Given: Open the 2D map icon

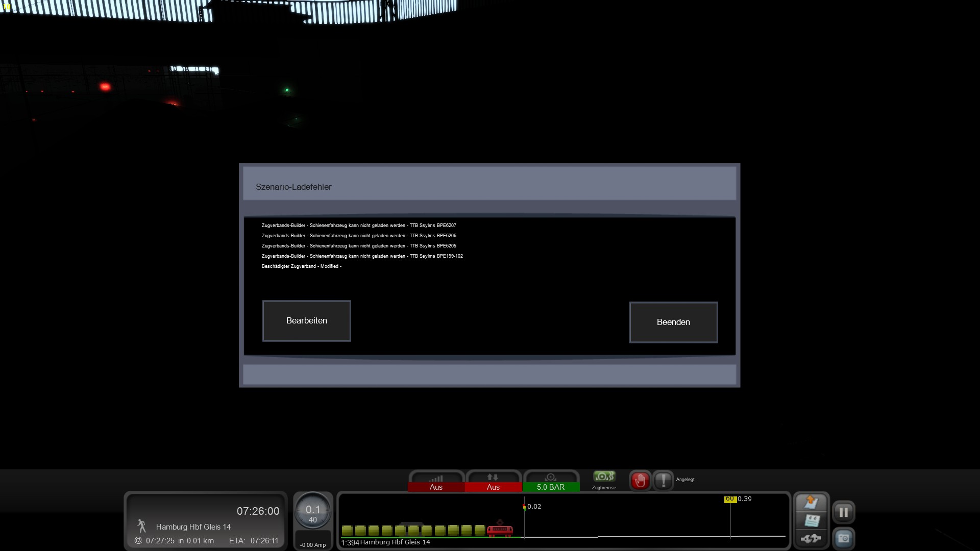Looking at the screenshot, I should tap(811, 502).
